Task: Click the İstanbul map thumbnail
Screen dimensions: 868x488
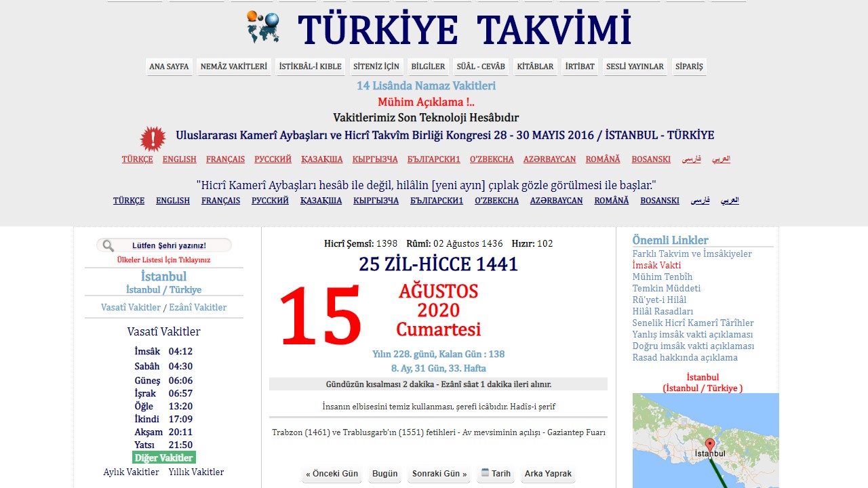Action: pos(706,441)
